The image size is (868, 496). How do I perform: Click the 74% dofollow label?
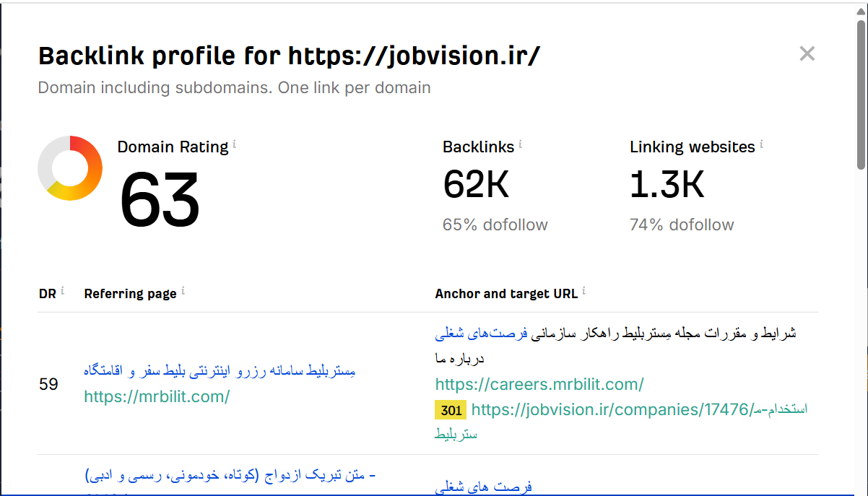pyautogui.click(x=682, y=225)
